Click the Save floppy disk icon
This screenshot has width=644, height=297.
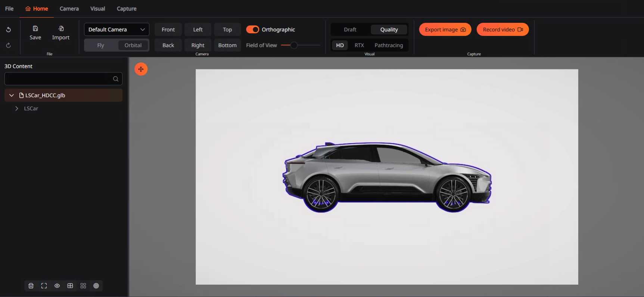35,29
